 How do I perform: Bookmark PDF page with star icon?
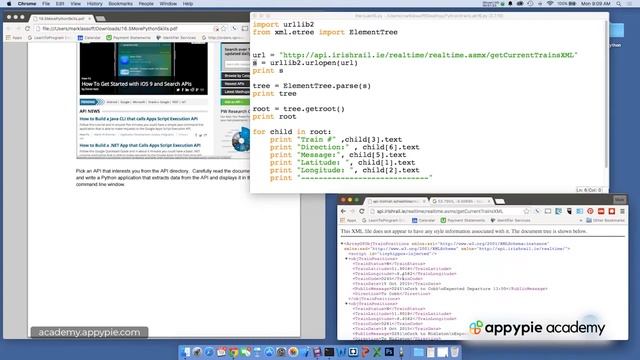click(x=224, y=29)
